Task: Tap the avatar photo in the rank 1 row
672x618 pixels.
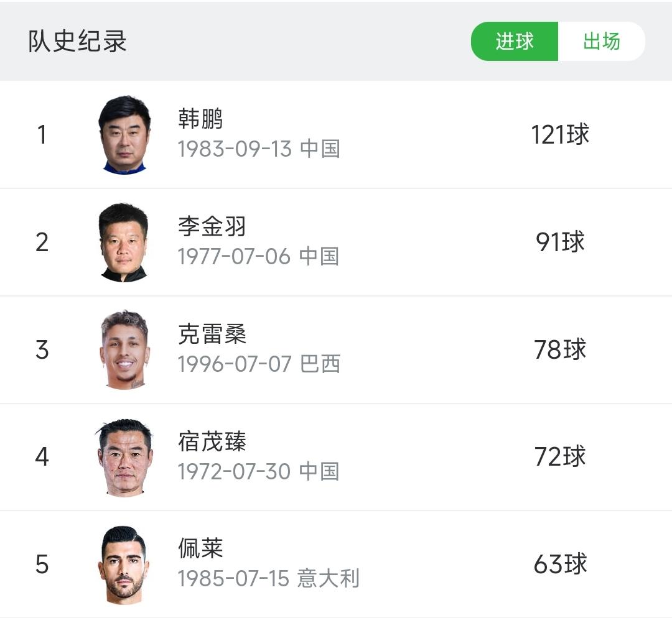Action: click(124, 134)
